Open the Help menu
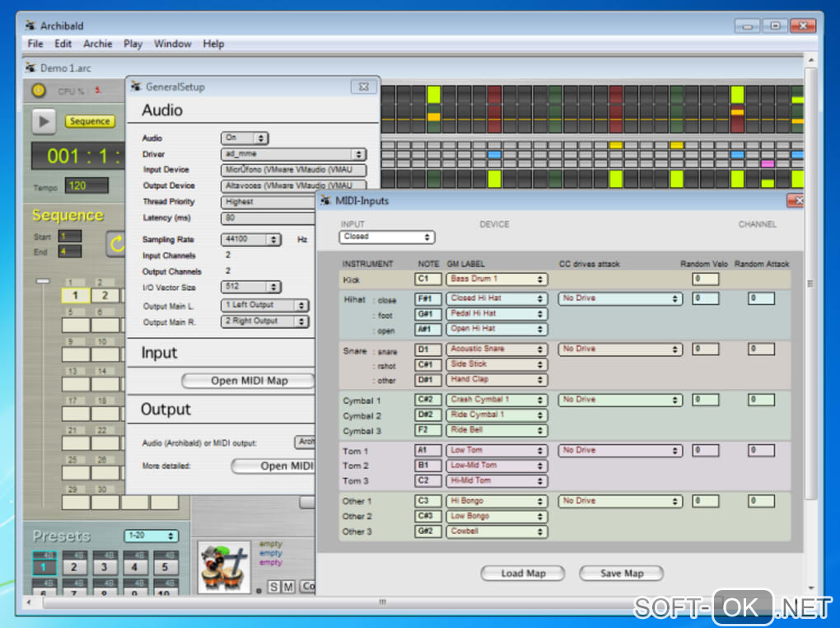 (x=213, y=44)
